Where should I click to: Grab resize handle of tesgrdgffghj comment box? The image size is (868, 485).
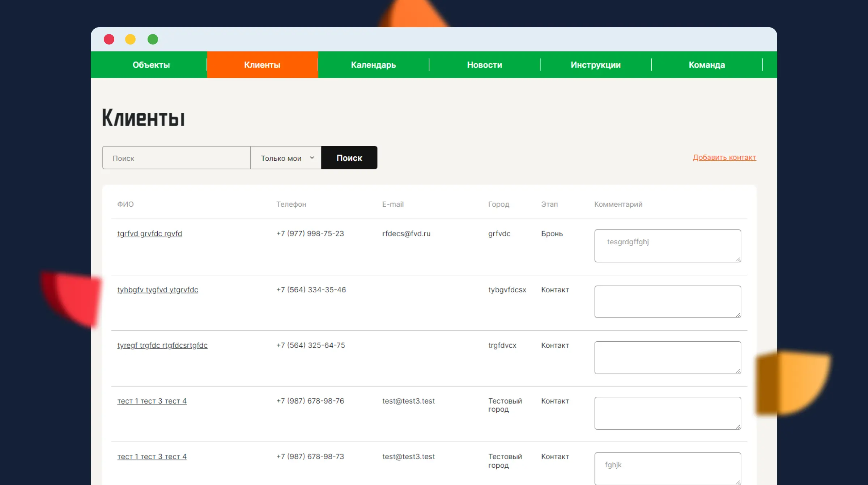tap(738, 259)
